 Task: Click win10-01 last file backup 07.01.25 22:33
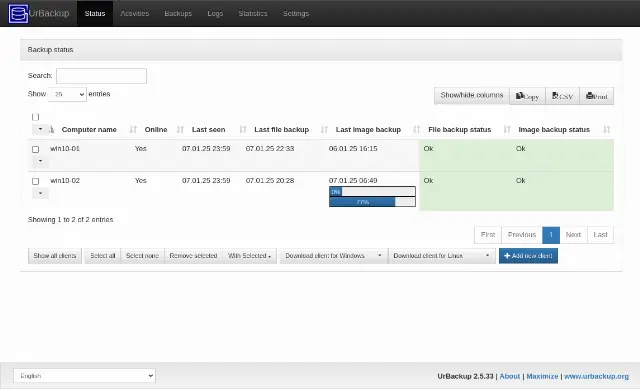[270, 149]
